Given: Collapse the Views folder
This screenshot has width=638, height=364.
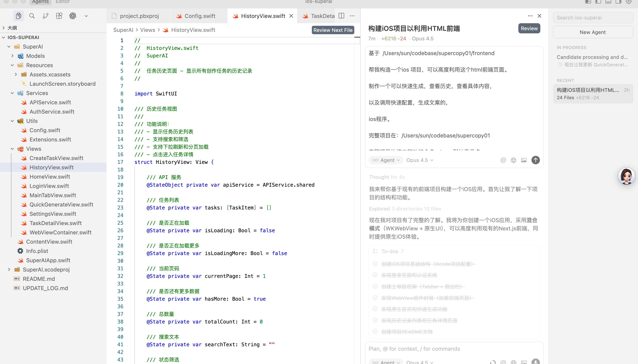Looking at the screenshot, I should pos(12,149).
